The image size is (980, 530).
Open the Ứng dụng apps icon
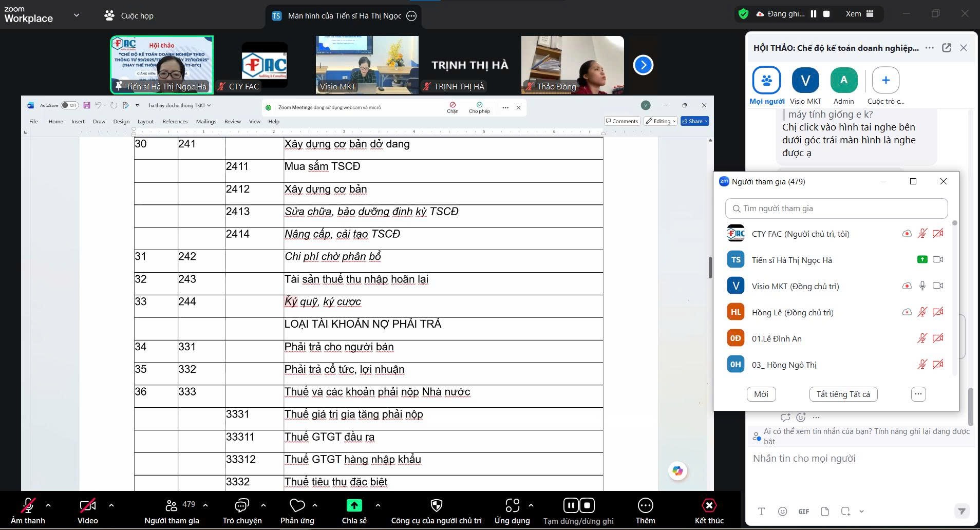(x=512, y=506)
